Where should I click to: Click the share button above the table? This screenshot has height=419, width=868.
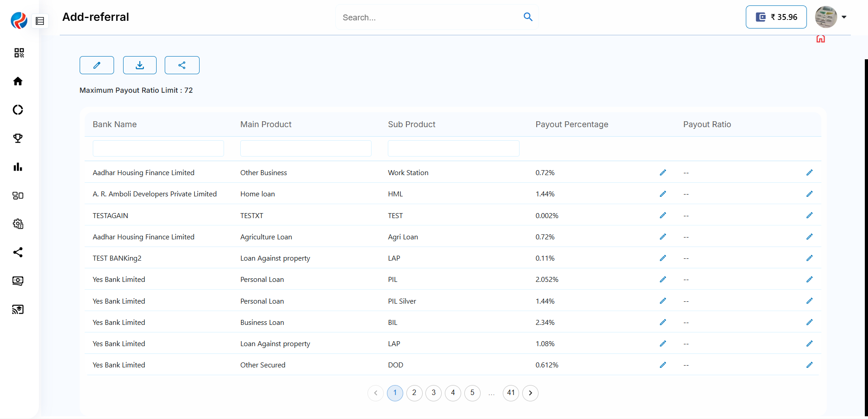[182, 65]
